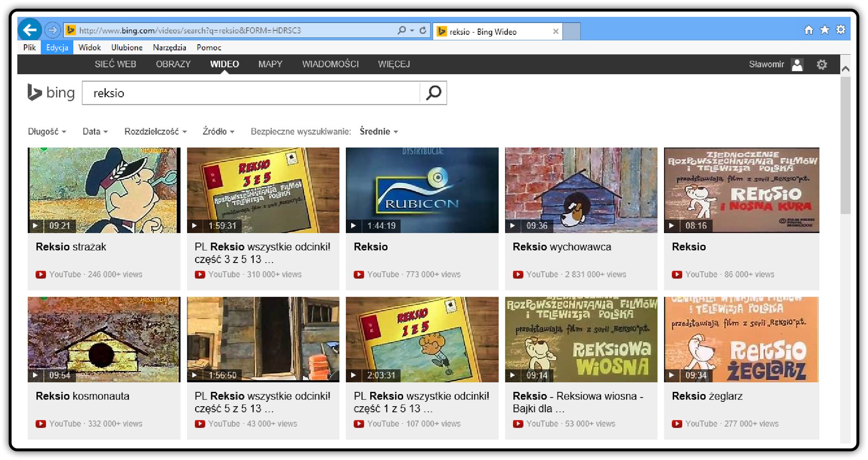The height and width of the screenshot is (460, 868).
Task: Click YouTube icon beside '2 831 000+ views'
Action: (x=518, y=274)
